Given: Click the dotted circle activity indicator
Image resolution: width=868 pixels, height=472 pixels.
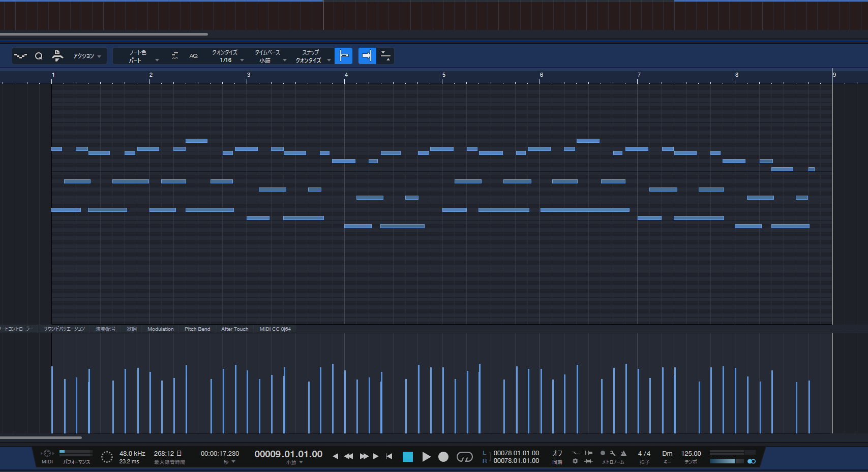Looking at the screenshot, I should click(107, 457).
